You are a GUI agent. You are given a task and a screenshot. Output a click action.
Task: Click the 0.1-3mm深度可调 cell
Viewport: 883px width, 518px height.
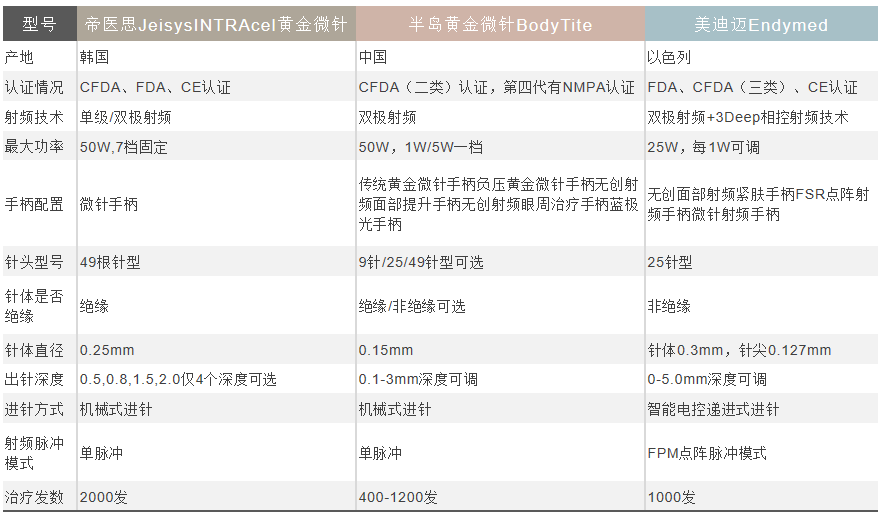tap(500, 379)
